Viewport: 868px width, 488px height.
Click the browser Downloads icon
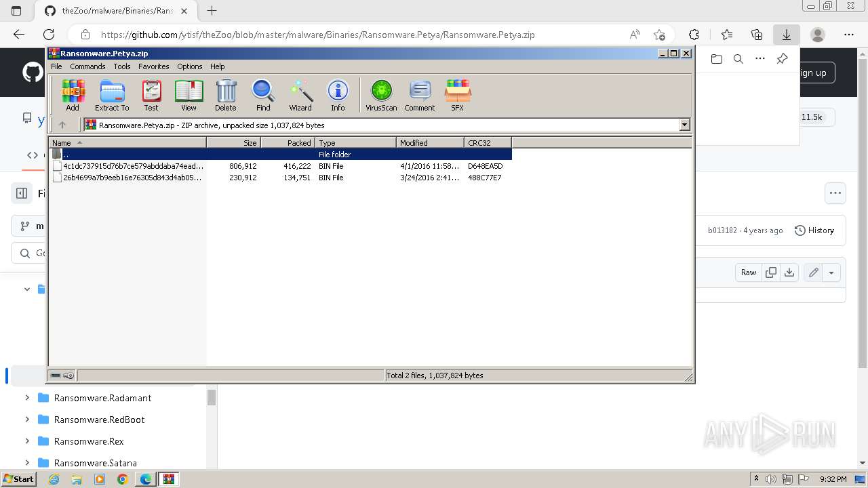[787, 35]
